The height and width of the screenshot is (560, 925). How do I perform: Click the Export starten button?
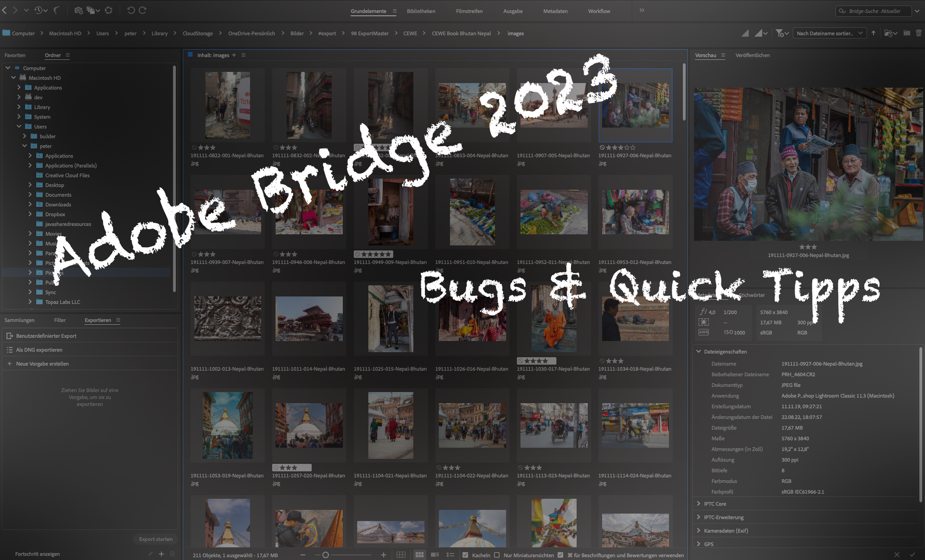point(155,539)
